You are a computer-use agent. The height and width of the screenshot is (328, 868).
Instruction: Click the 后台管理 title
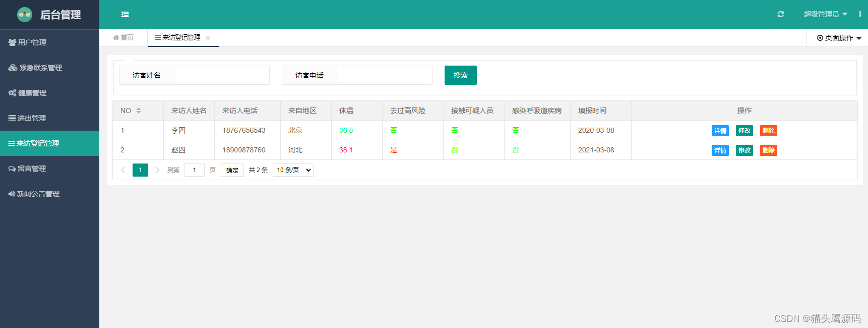[60, 15]
